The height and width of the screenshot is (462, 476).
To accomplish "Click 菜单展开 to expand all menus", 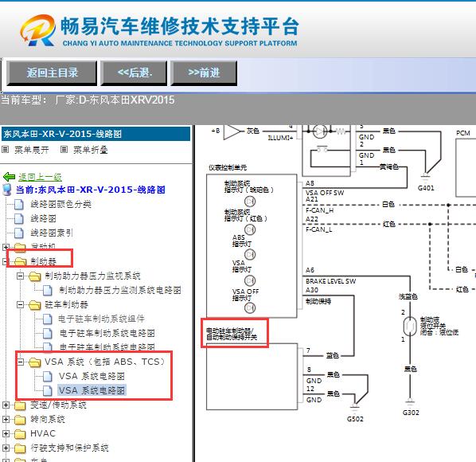I will click(32, 150).
